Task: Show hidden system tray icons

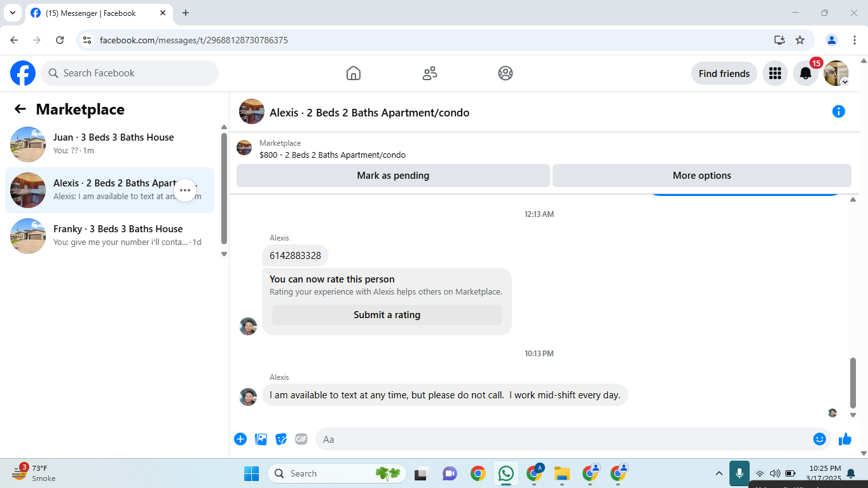Action: coord(719,473)
